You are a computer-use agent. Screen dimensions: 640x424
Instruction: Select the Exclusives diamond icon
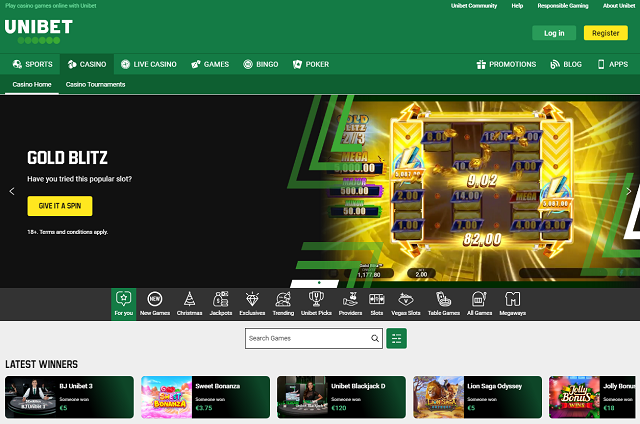[252, 300]
